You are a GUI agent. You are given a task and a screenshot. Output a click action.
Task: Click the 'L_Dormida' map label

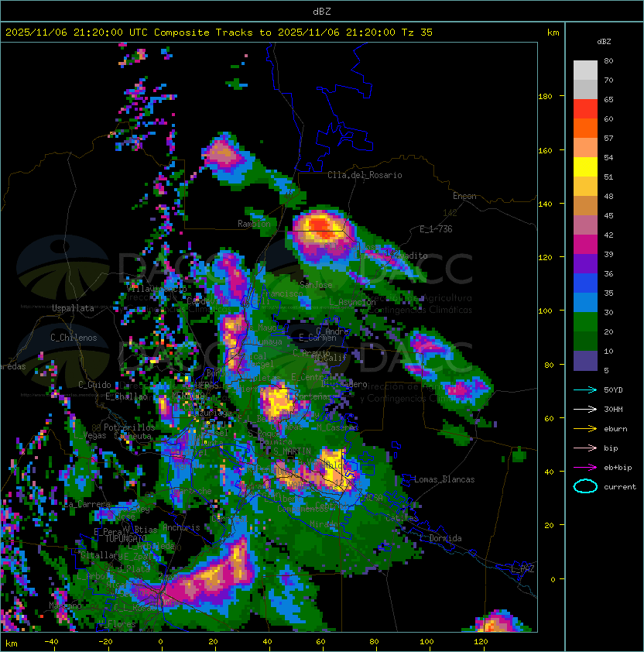pos(440,538)
